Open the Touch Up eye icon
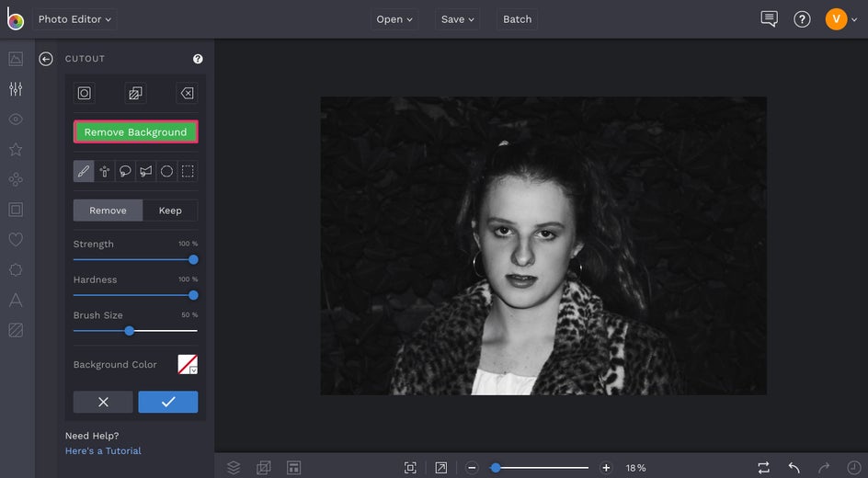Image resolution: width=868 pixels, height=478 pixels. click(16, 119)
